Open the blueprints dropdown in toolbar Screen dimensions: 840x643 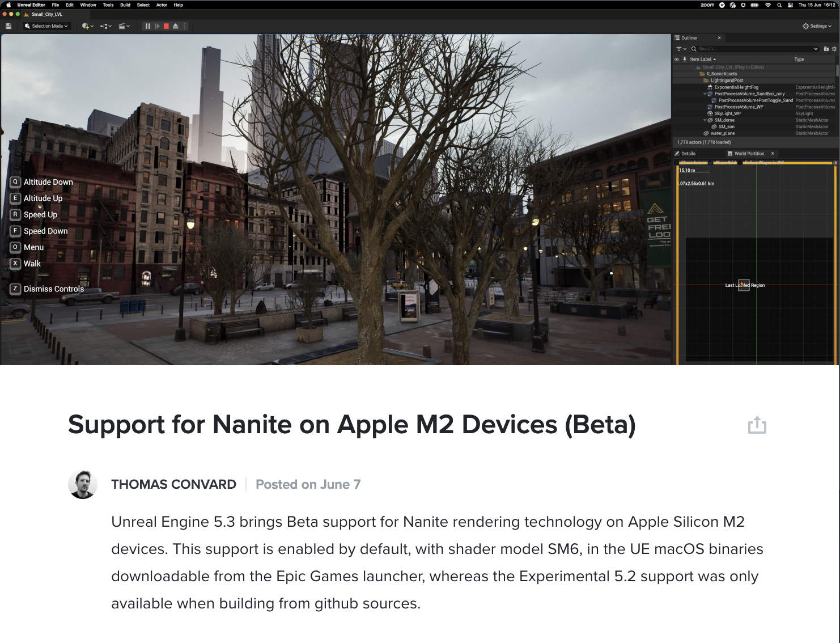pyautogui.click(x=106, y=26)
